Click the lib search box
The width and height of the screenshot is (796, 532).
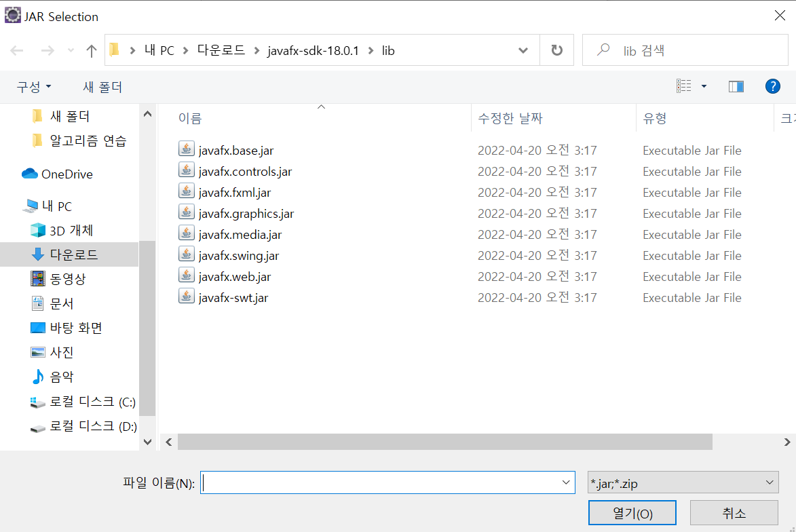(685, 50)
